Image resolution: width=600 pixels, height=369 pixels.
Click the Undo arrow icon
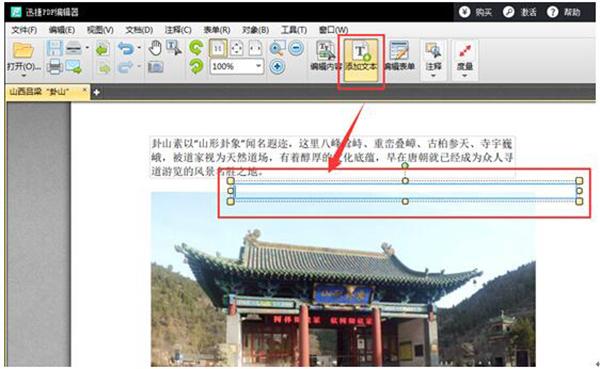point(126,49)
